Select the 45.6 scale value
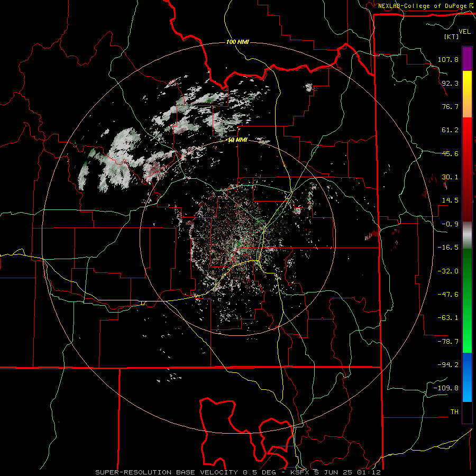The width and height of the screenshot is (476, 476). coord(450,153)
